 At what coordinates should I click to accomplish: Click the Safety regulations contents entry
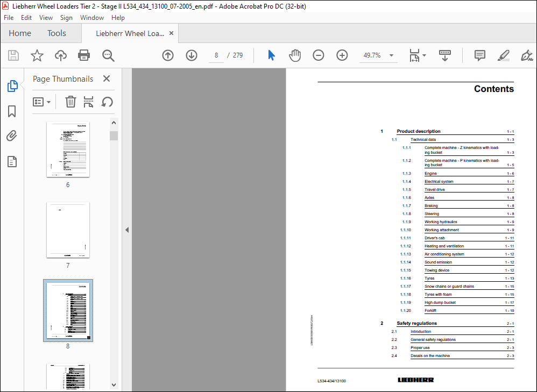(x=417, y=323)
